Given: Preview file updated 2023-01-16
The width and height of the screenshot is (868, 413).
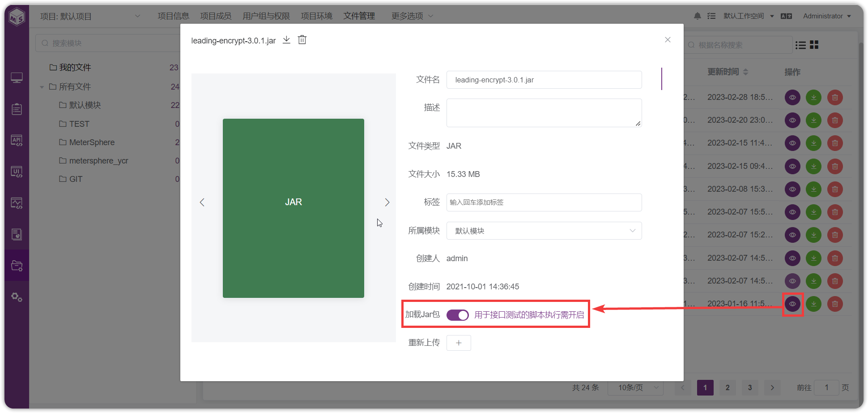Looking at the screenshot, I should (x=792, y=304).
